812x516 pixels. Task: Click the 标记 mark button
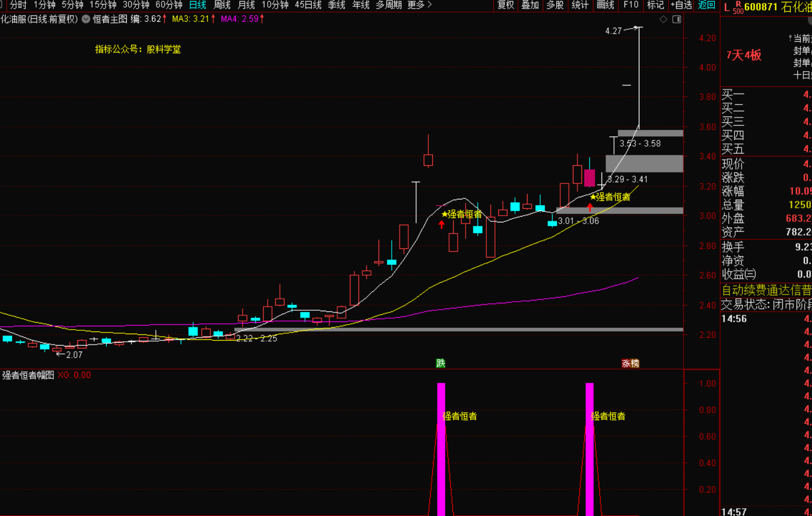[655, 5]
